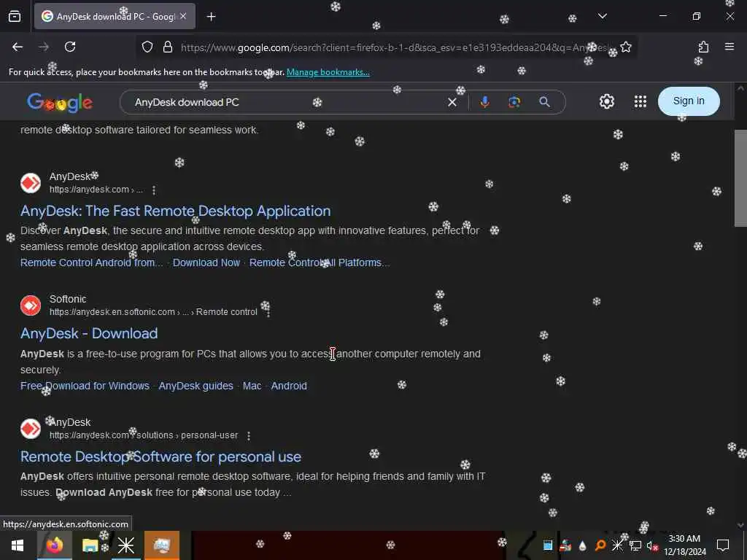Open the Google apps grid icon

(x=640, y=101)
